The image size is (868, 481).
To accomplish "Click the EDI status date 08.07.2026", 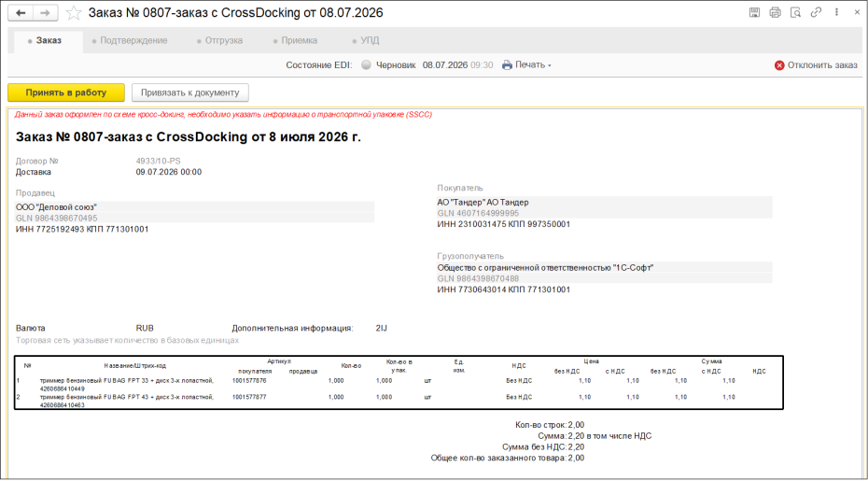I will coord(445,64).
